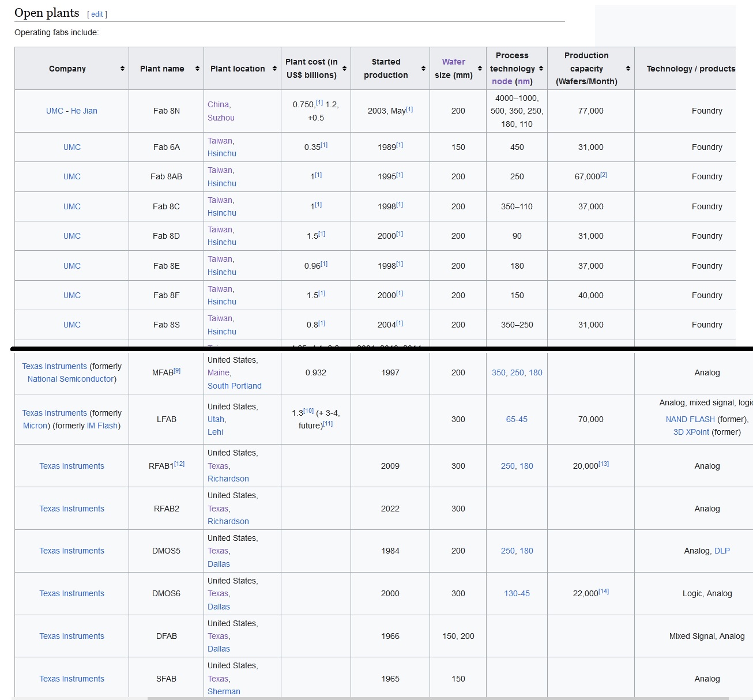753x700 pixels.
Task: Click the horizontal scrollbar under the table
Action: pos(438,698)
